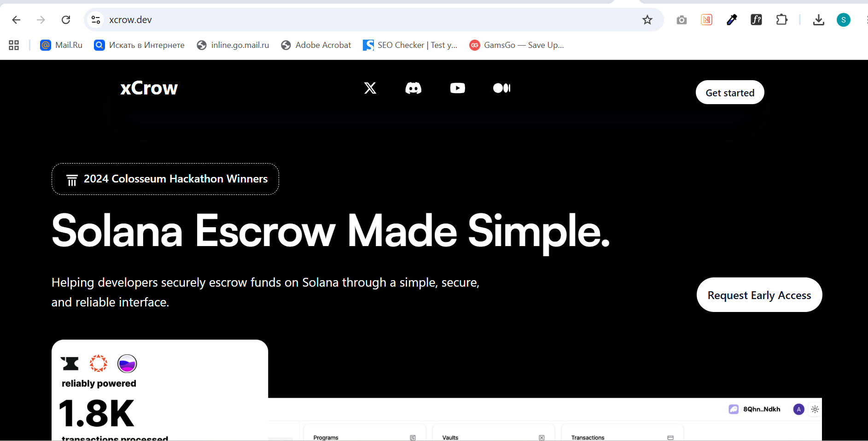Open the SEO Checker bookmark
This screenshot has height=441, width=868.
point(410,45)
